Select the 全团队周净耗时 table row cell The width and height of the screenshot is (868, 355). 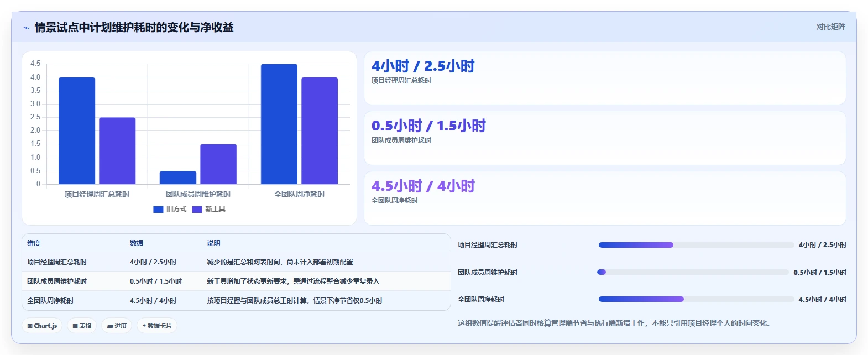click(x=50, y=301)
